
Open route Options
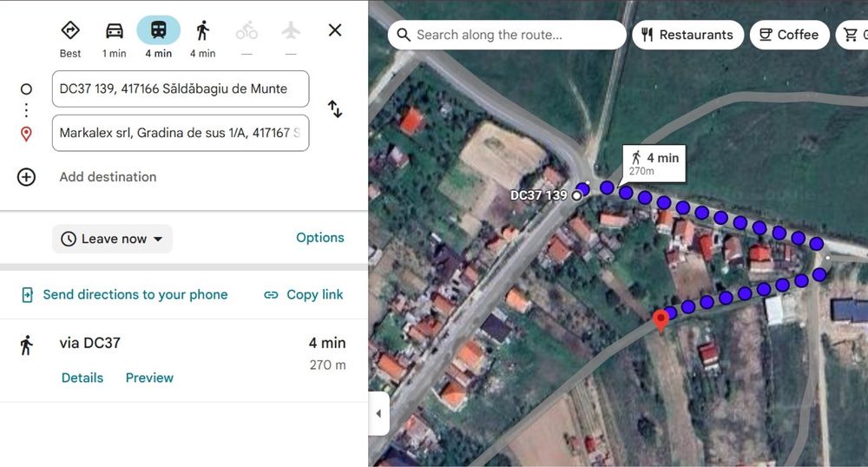tap(320, 238)
